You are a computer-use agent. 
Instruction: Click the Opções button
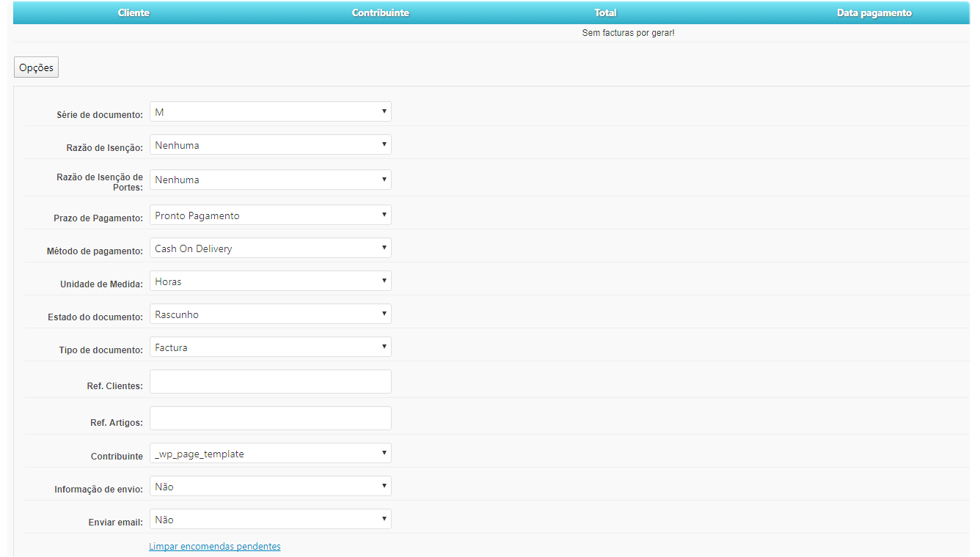pos(36,67)
